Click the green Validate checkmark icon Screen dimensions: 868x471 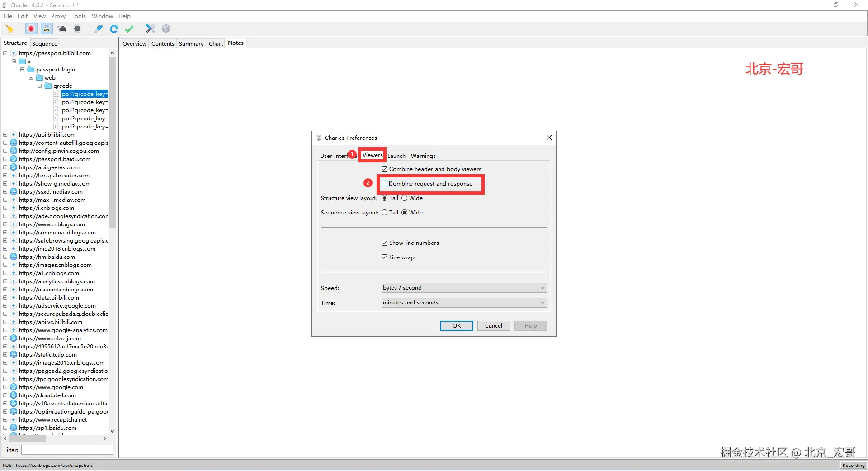click(x=129, y=29)
